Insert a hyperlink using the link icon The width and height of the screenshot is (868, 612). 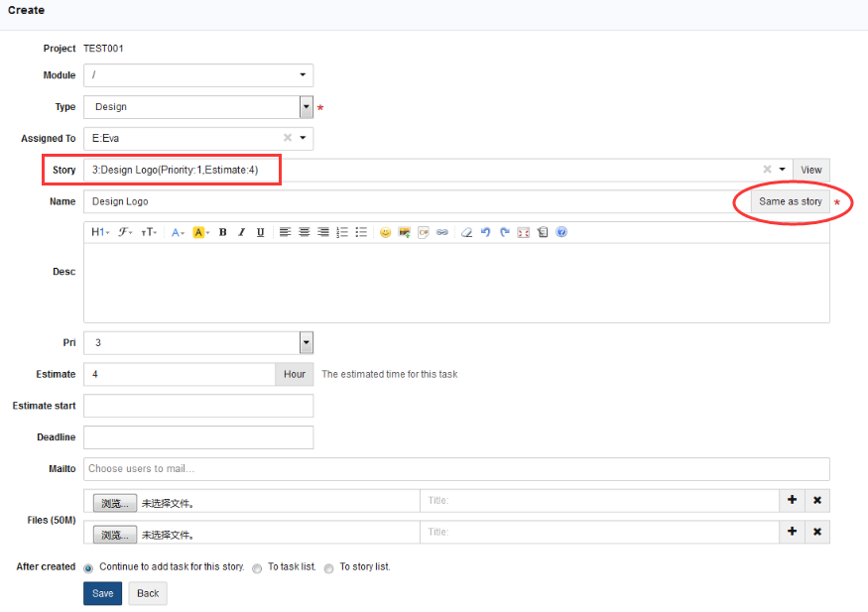point(442,232)
